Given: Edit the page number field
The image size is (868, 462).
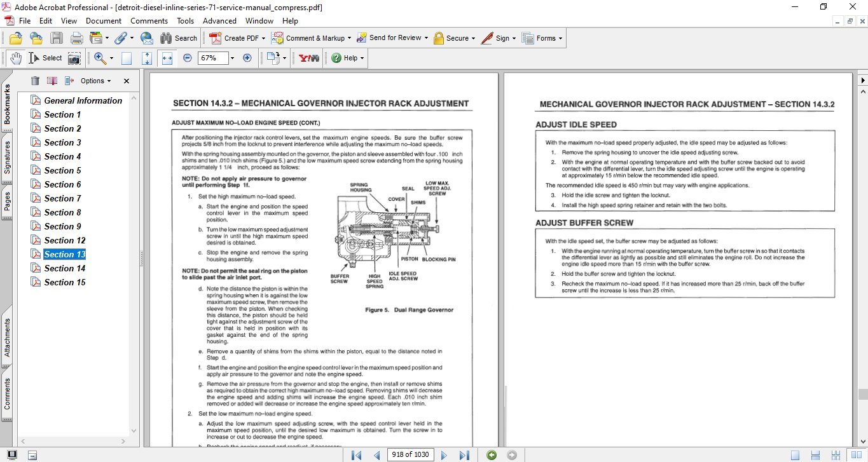Looking at the screenshot, I should [410, 455].
